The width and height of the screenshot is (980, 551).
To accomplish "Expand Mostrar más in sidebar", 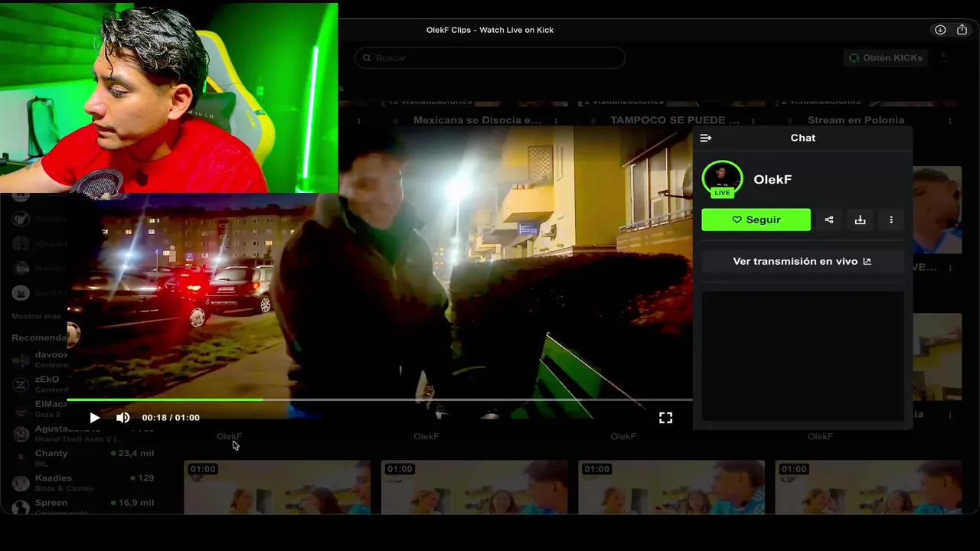I will [36, 316].
